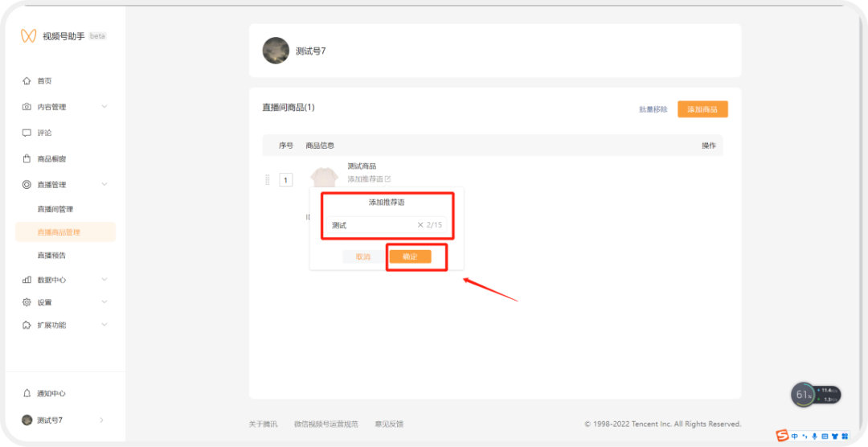Click 取消 in the recommendation popup
868x447 pixels.
[x=362, y=256]
